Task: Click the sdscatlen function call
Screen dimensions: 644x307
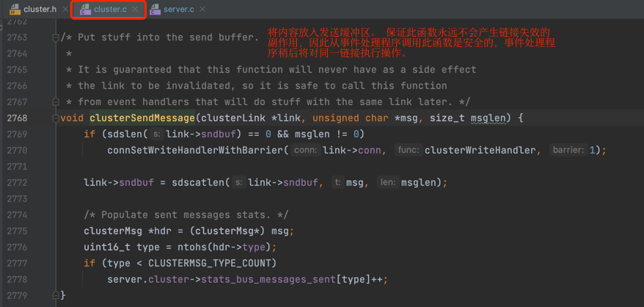Action: (198, 183)
